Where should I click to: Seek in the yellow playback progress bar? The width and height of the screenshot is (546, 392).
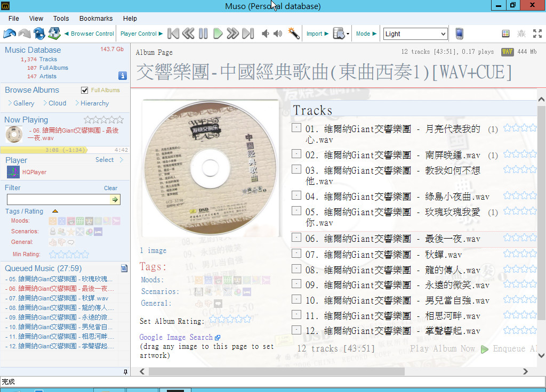click(x=65, y=150)
